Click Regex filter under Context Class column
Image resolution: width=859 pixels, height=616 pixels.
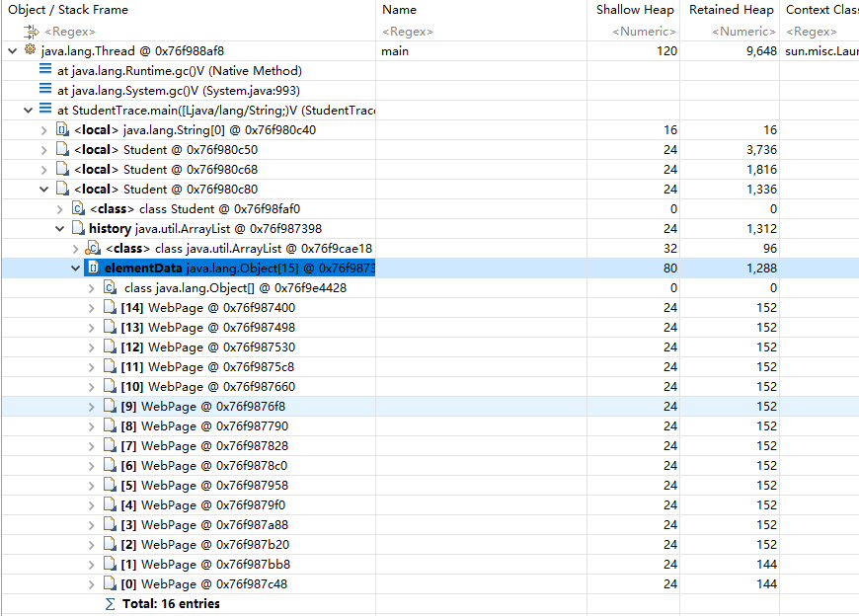tap(812, 32)
